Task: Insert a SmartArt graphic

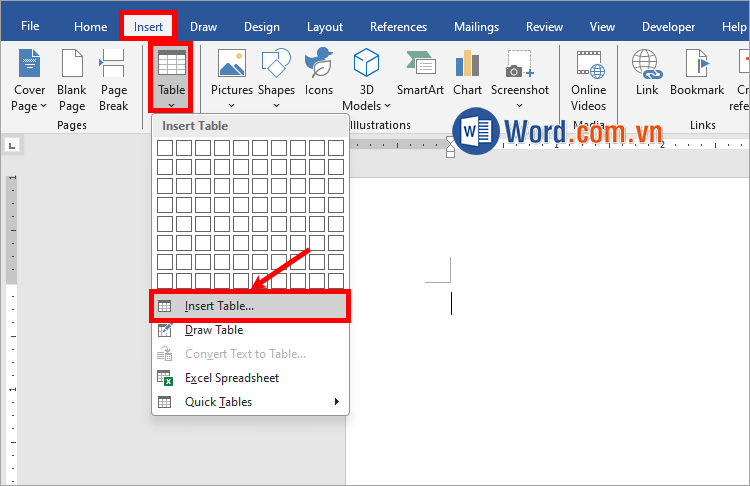Action: coord(420,73)
